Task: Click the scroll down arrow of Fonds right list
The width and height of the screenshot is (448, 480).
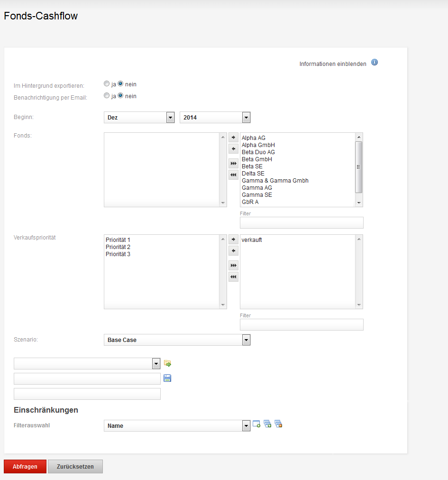Action: [x=359, y=203]
